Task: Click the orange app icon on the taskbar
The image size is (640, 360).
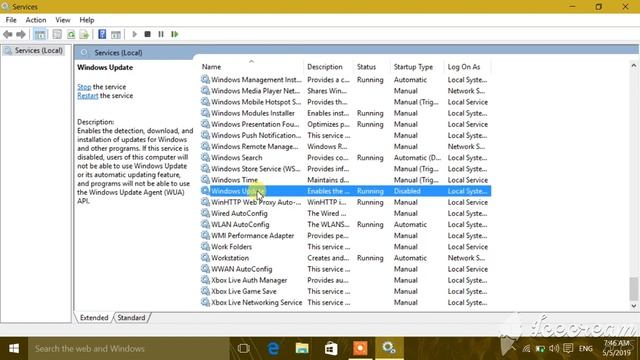Action: (x=360, y=349)
